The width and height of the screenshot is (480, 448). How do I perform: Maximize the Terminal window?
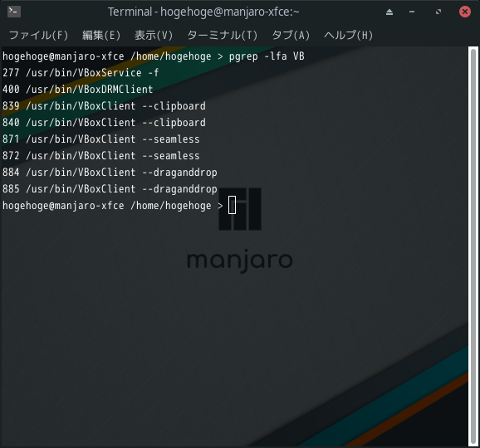tap(438, 12)
